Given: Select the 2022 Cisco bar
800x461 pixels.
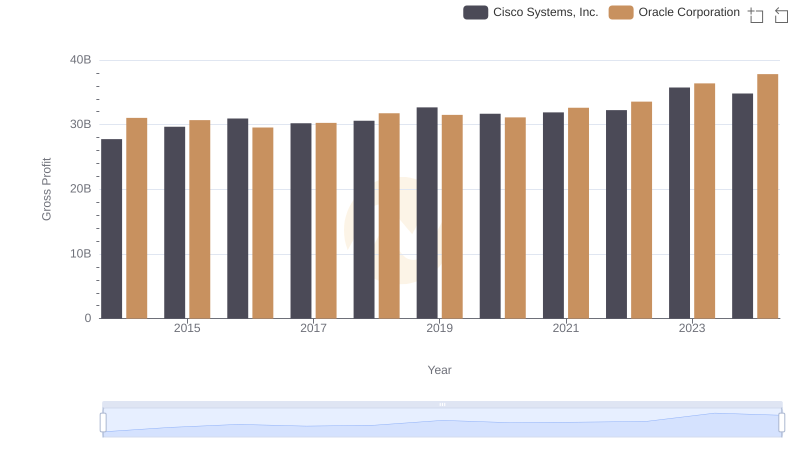Looking at the screenshot, I should coord(616,214).
